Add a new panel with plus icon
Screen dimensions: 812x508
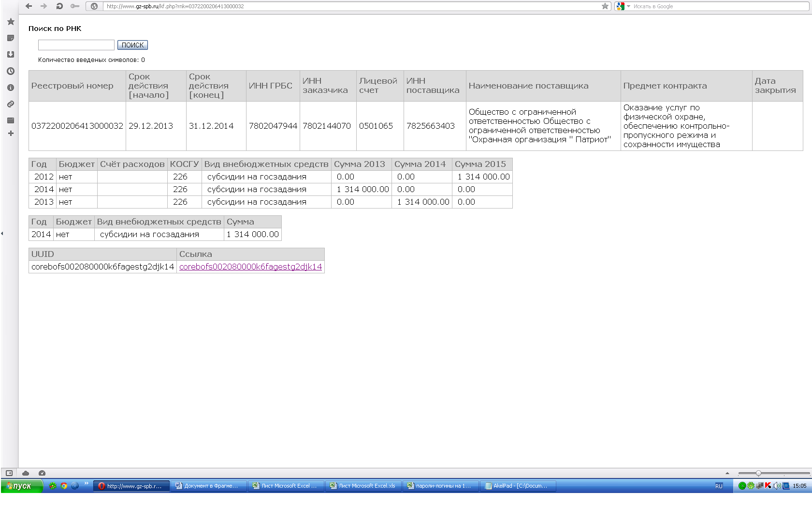[11, 134]
